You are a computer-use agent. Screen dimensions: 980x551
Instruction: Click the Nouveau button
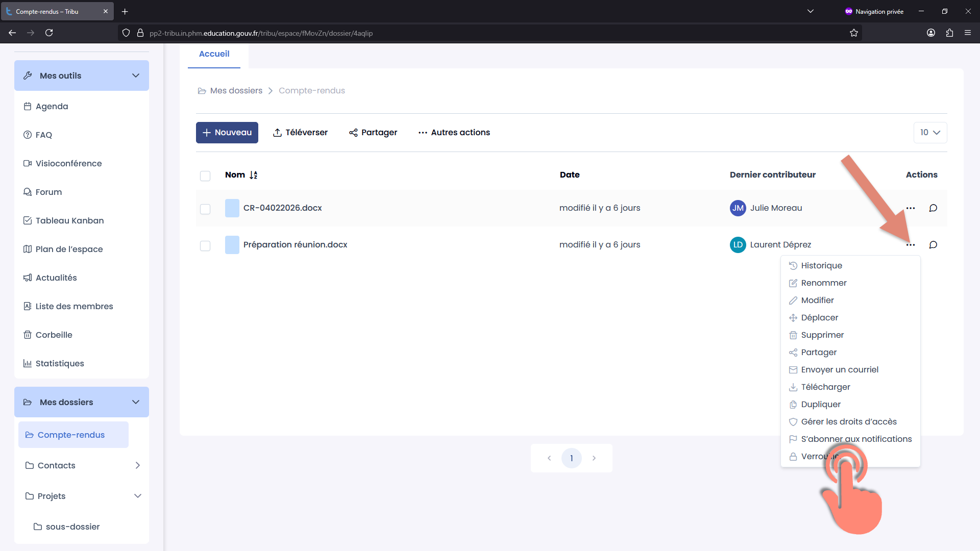click(x=227, y=133)
